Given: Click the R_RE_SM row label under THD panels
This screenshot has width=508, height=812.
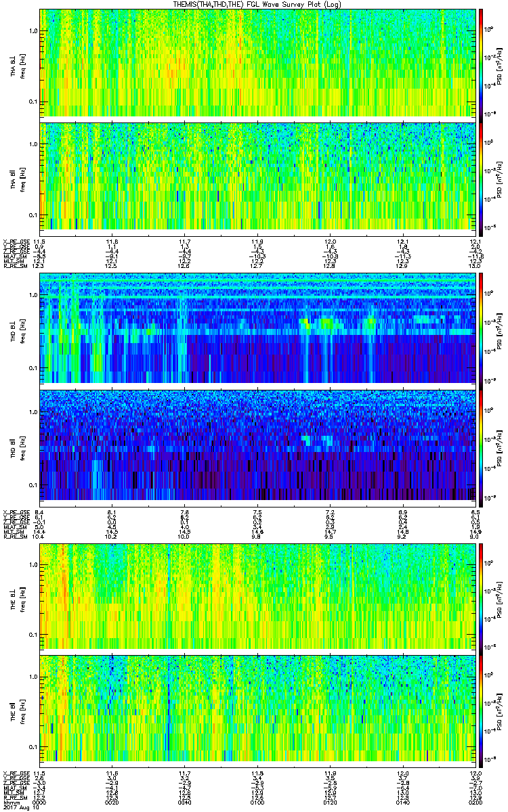Looking at the screenshot, I should 14,537.
